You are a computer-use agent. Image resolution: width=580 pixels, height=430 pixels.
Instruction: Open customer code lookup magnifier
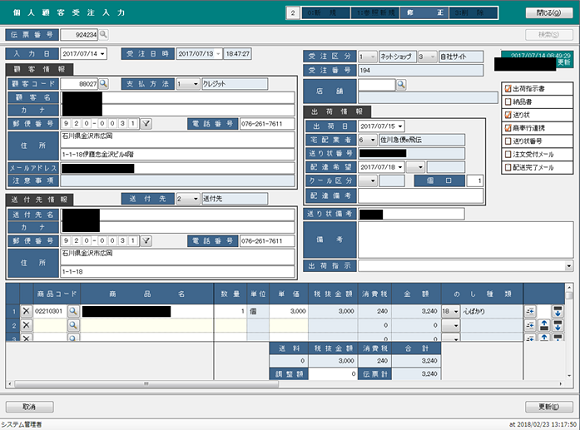coord(104,84)
